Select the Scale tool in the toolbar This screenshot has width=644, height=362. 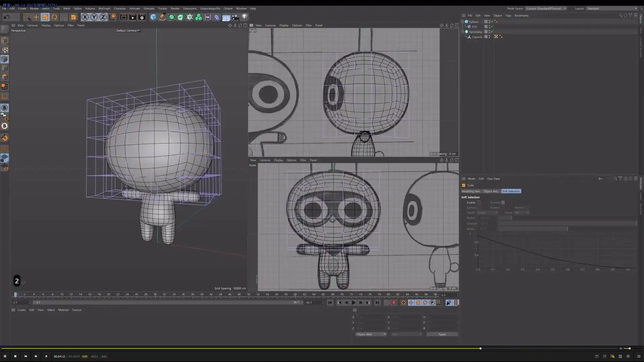pos(45,17)
